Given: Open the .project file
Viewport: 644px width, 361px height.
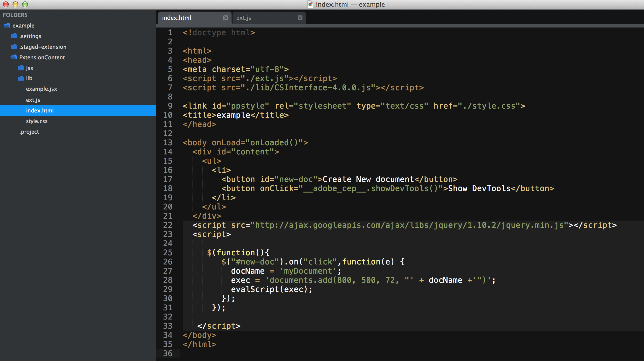Looking at the screenshot, I should (x=29, y=132).
